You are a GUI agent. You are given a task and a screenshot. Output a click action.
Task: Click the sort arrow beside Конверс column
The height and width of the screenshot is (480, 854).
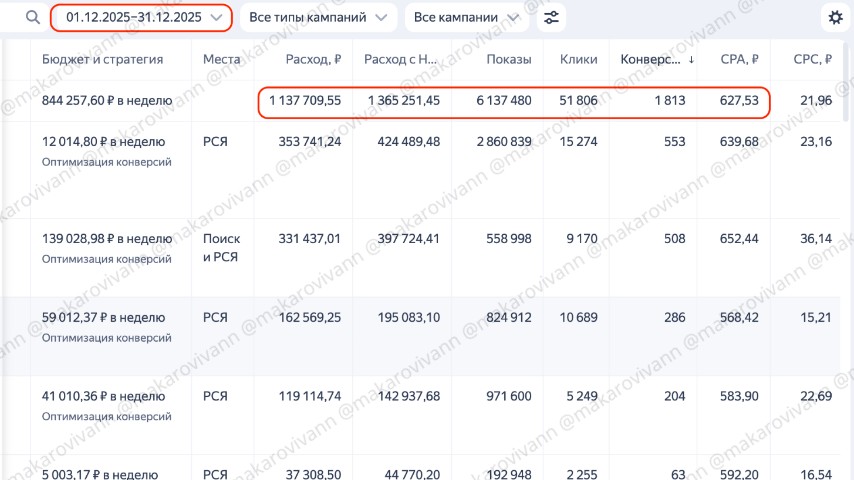[691, 60]
